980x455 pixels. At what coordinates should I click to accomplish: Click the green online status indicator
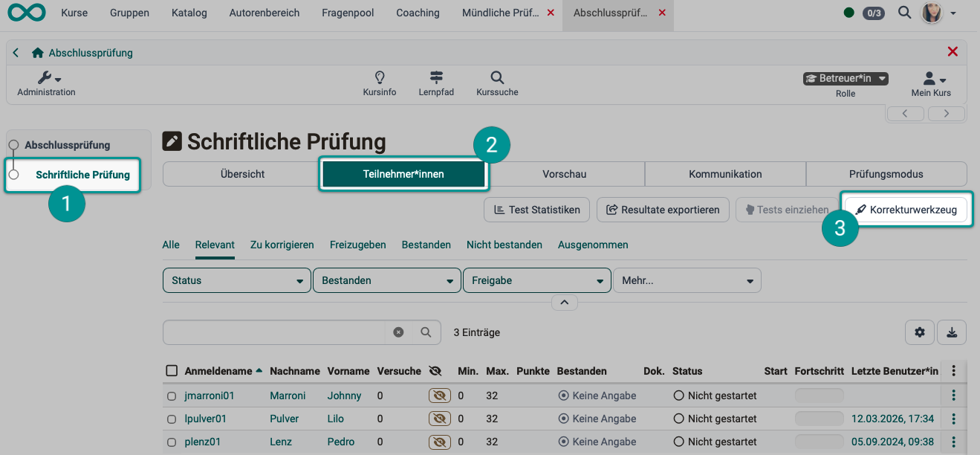tap(849, 13)
